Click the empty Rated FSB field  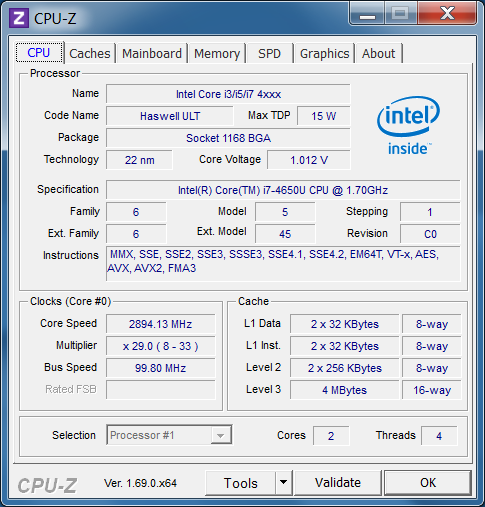click(161, 390)
